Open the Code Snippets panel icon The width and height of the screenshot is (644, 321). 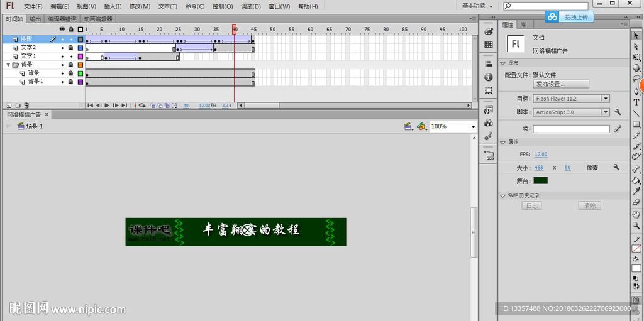coord(489,109)
